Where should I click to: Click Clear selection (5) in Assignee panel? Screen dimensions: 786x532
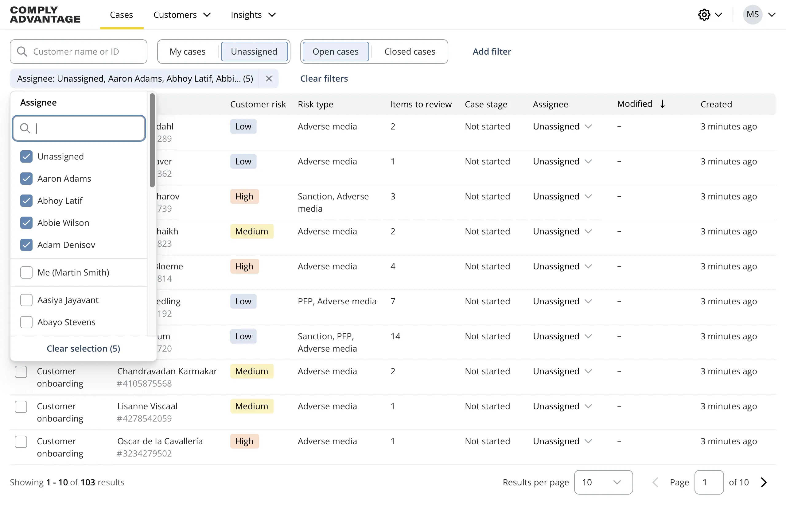[x=83, y=349]
